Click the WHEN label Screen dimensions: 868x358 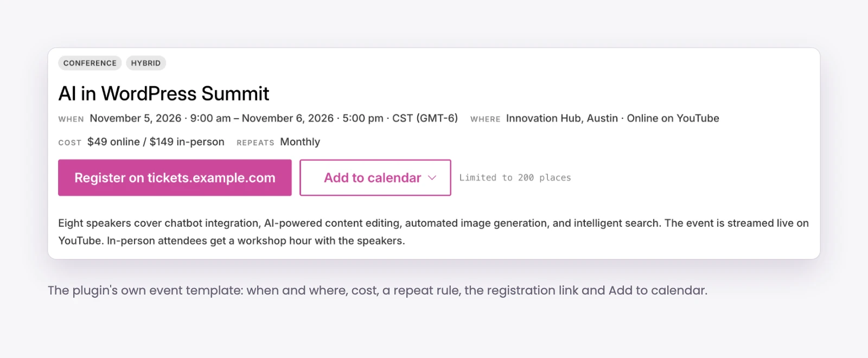tap(71, 119)
